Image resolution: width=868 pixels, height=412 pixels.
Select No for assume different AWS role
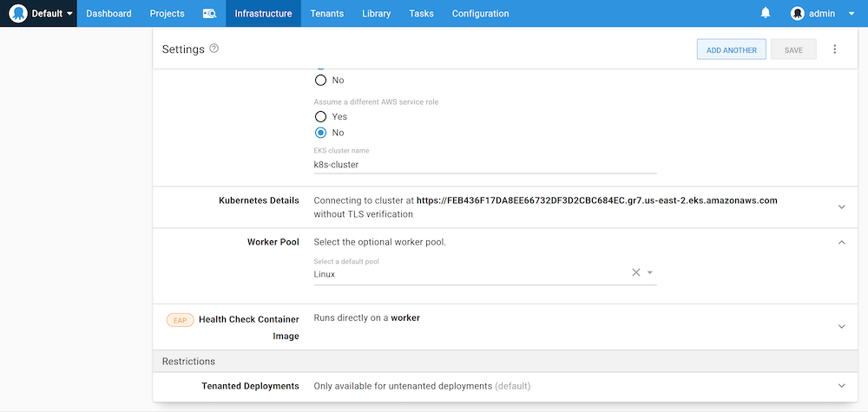pyautogui.click(x=320, y=133)
